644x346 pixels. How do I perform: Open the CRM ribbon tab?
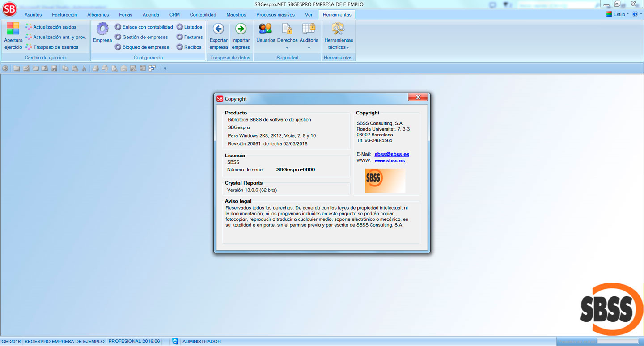point(174,15)
